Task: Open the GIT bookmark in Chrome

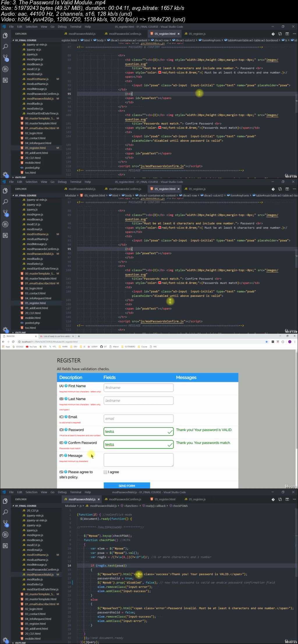Action: coord(103,346)
